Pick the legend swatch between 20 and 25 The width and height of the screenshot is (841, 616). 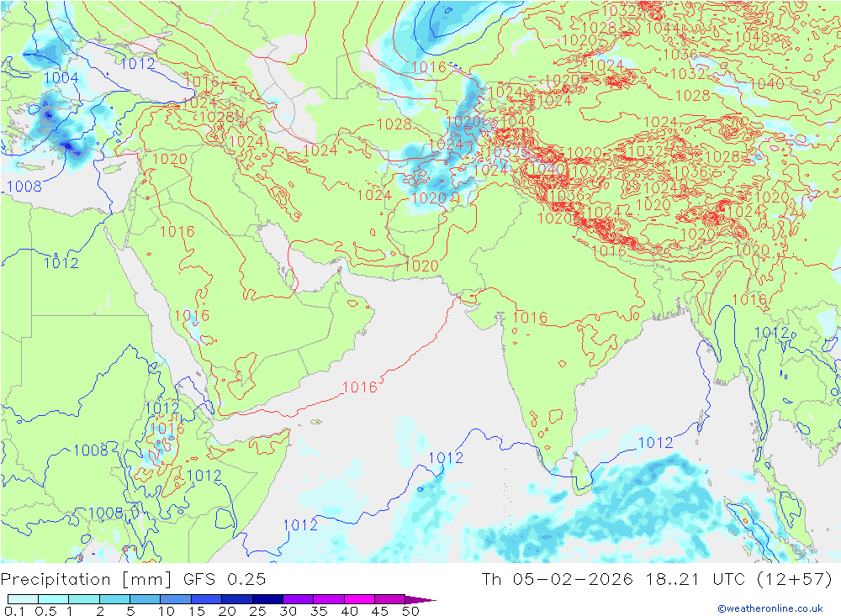(237, 599)
